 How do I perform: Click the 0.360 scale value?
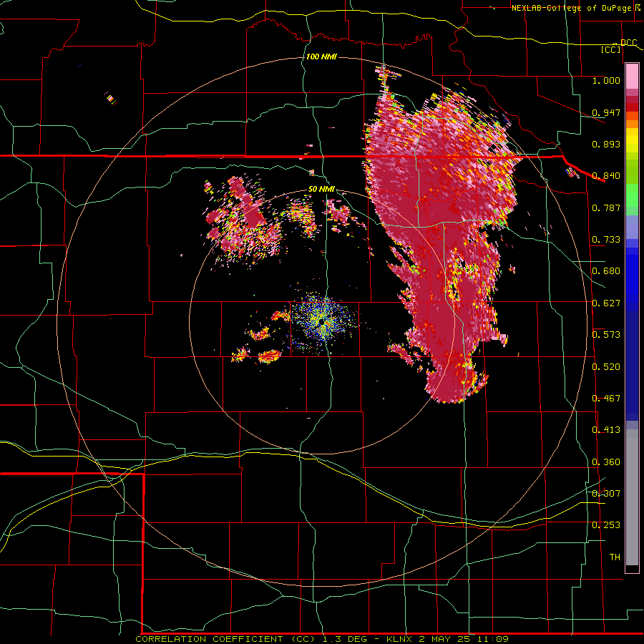click(x=606, y=462)
